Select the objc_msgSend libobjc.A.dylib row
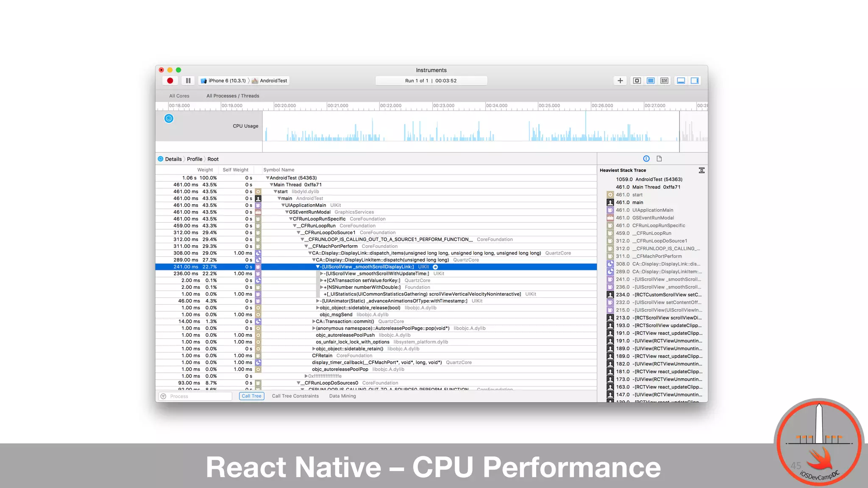Viewport: 868px width, 488px height. click(x=376, y=315)
